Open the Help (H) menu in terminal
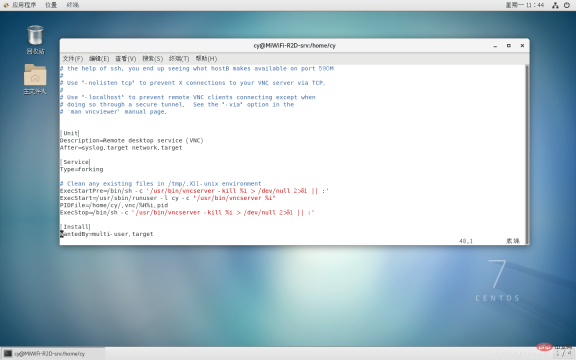The image size is (576, 360). point(206,58)
